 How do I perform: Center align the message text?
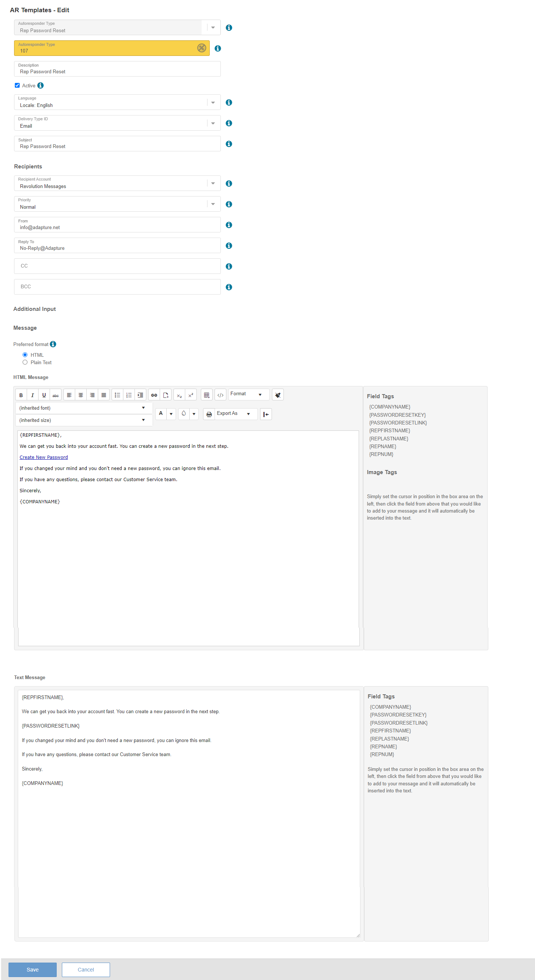click(x=81, y=395)
